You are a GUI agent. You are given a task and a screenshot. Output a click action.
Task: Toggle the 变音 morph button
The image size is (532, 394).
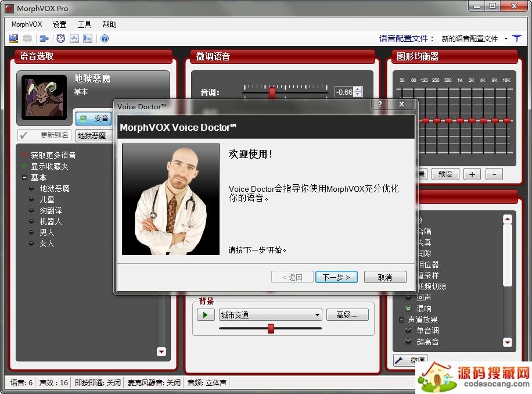[x=94, y=119]
